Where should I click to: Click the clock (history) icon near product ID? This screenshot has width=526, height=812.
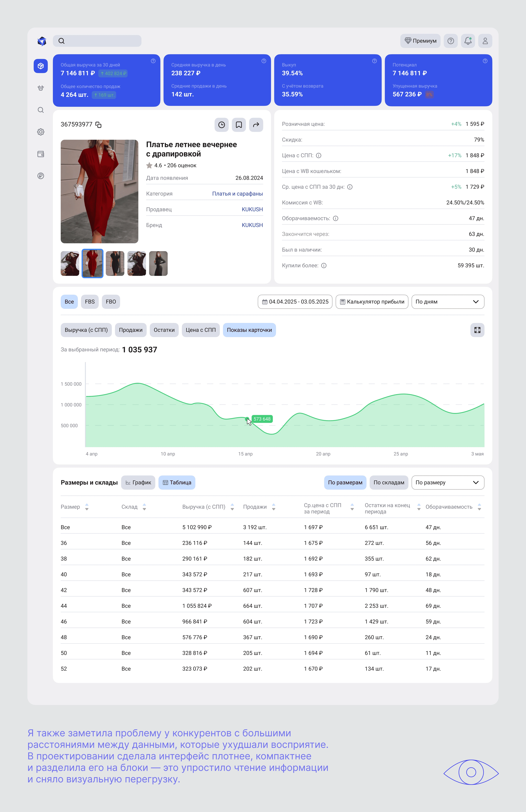click(x=222, y=125)
